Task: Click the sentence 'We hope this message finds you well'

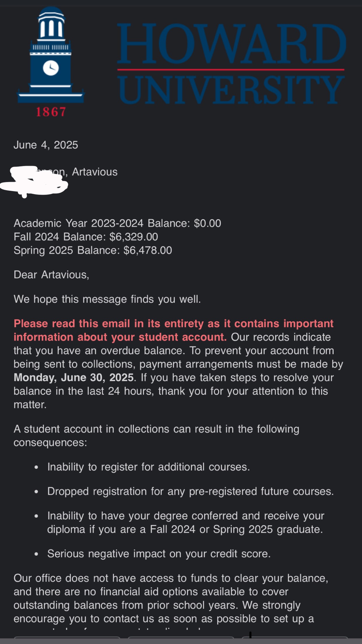Action: 107,299
